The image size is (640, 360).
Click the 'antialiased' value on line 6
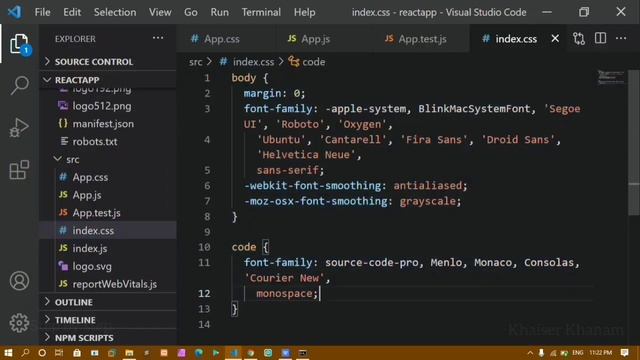(x=427, y=186)
